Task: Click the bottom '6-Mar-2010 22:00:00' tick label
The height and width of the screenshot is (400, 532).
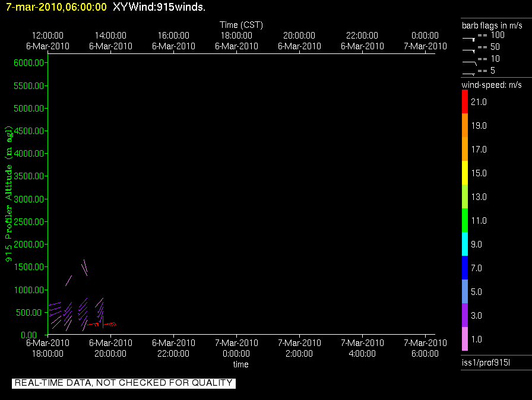Action: point(173,348)
